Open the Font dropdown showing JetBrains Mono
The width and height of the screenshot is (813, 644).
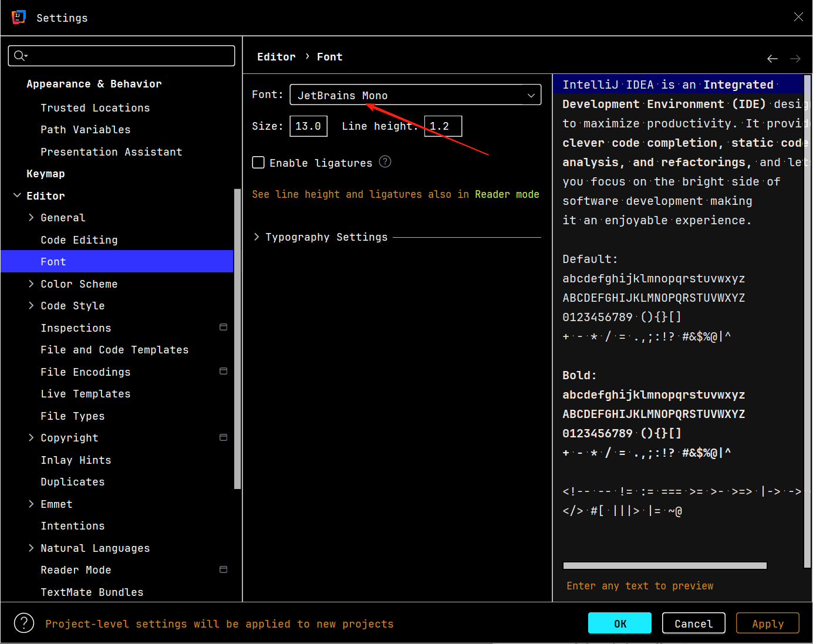pos(415,95)
